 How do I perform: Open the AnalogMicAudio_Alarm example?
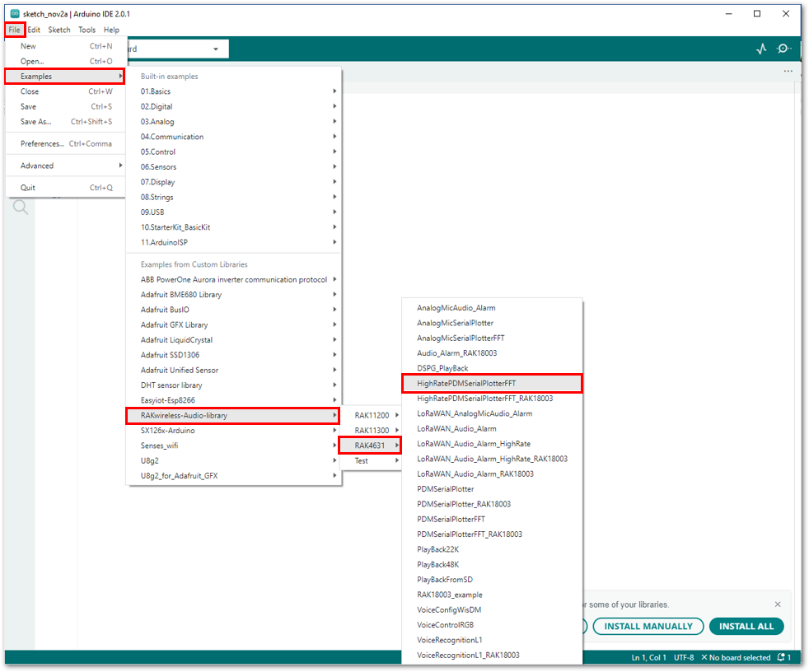point(492,308)
